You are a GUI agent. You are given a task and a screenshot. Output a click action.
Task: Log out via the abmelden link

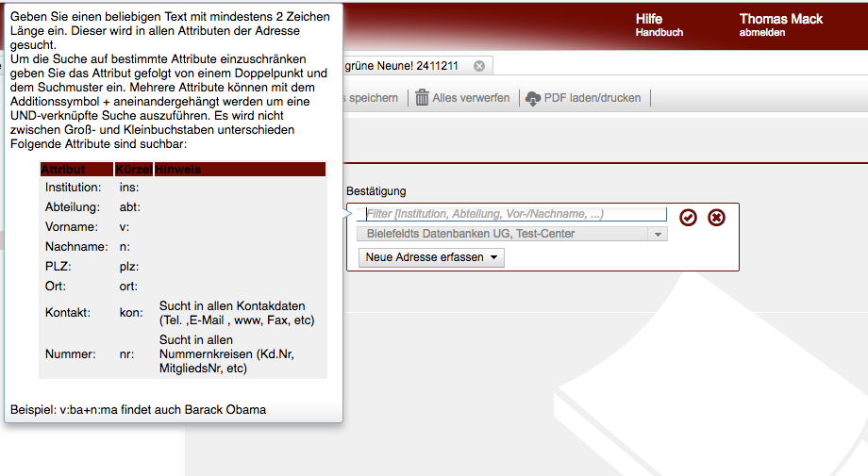tap(762, 33)
